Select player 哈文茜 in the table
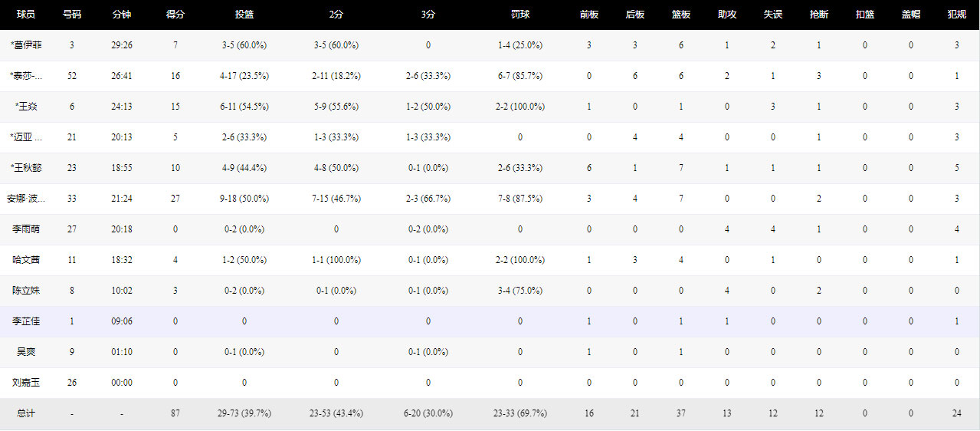The image size is (980, 431). [26, 260]
